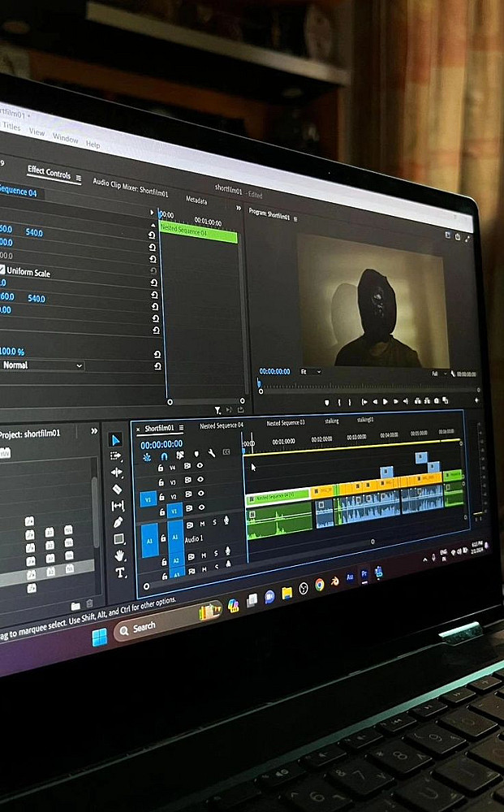Select the Selection tool arrow

point(116,440)
